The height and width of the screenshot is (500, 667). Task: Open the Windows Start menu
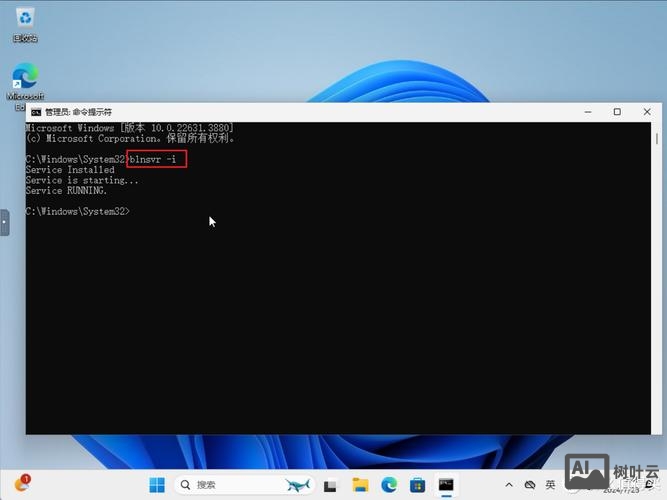157,485
